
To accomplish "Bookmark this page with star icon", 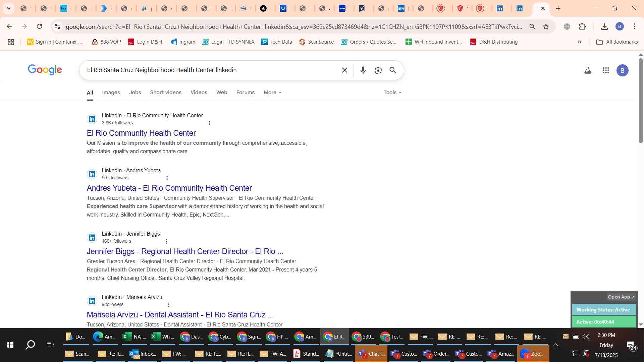I will [x=546, y=26].
